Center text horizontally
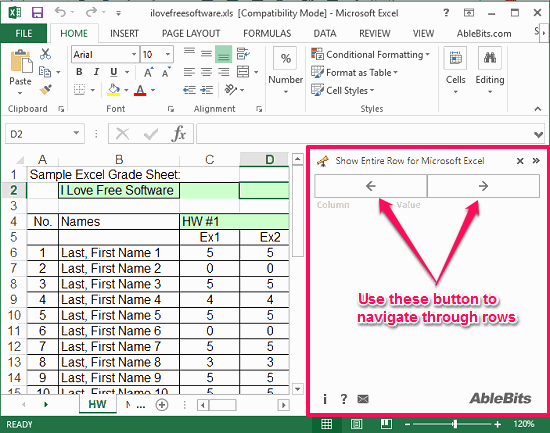Viewport: 550px width, 433px height. click(206, 72)
